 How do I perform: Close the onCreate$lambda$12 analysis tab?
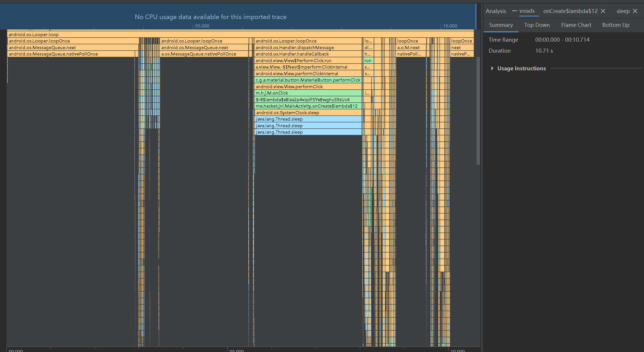[603, 11]
